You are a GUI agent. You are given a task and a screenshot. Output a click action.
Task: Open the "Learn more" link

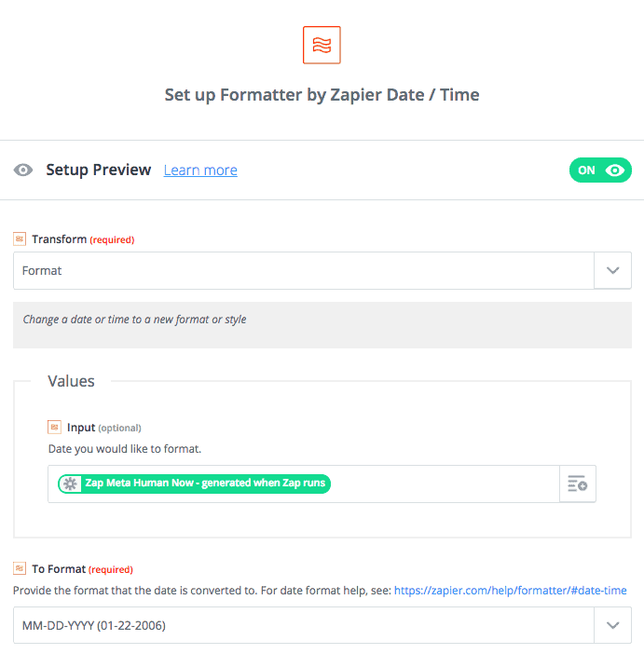coord(200,170)
